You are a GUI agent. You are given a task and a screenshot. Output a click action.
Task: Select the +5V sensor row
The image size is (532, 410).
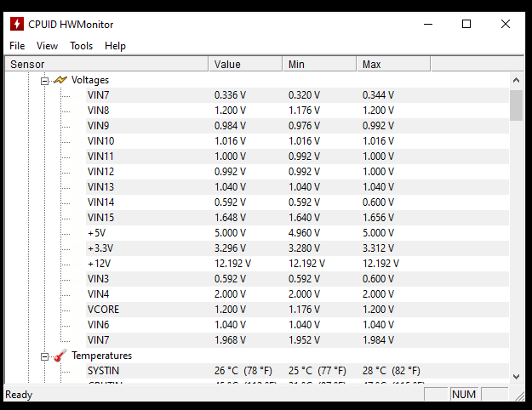pos(297,233)
